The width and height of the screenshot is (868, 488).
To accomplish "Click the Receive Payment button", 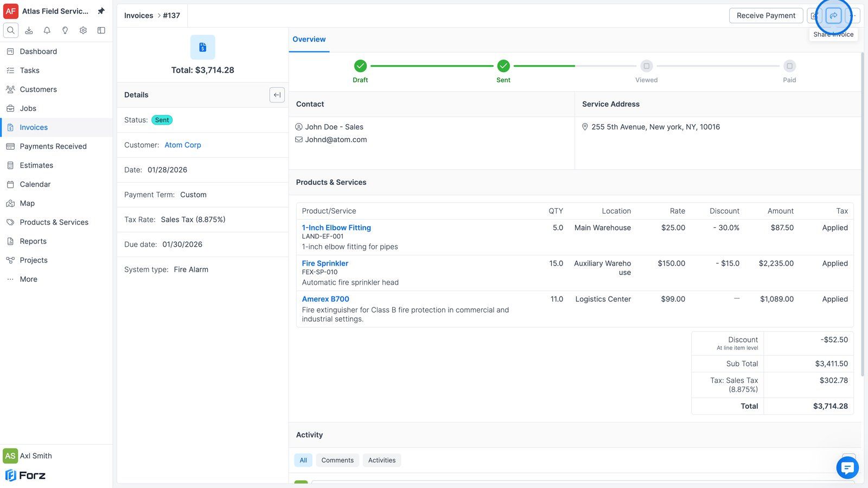I will (766, 16).
